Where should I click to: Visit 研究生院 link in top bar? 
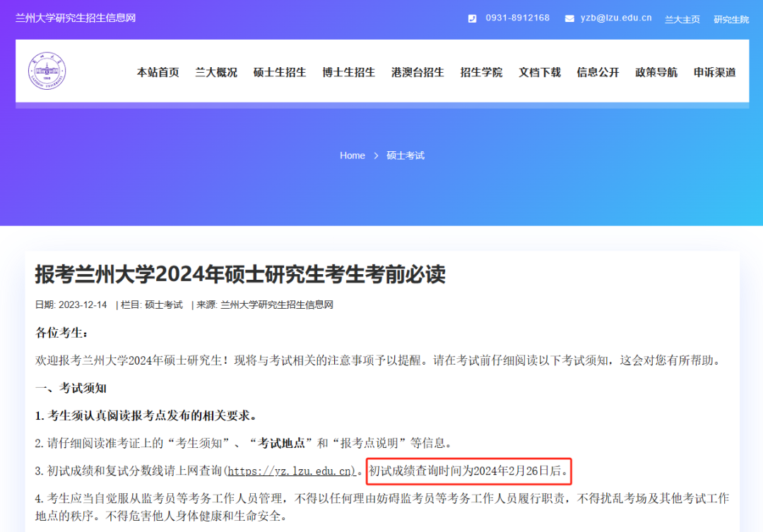731,19
